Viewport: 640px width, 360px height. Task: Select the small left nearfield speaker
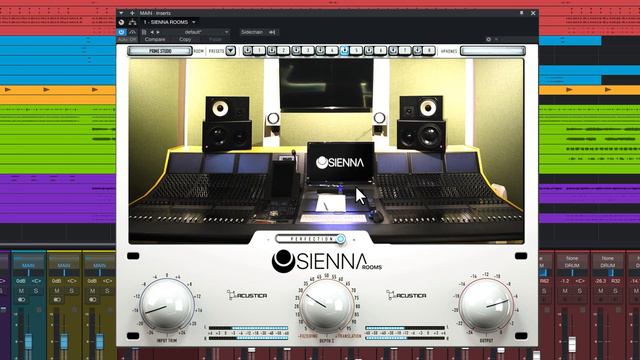[273, 124]
